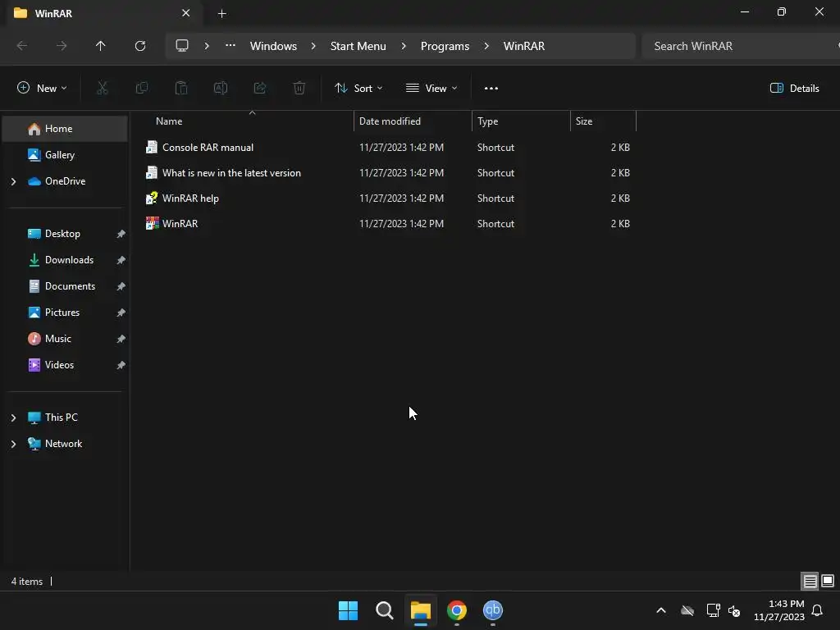Click the WinRAR books icon in file list
Image resolution: width=840 pixels, height=630 pixels.
[152, 223]
